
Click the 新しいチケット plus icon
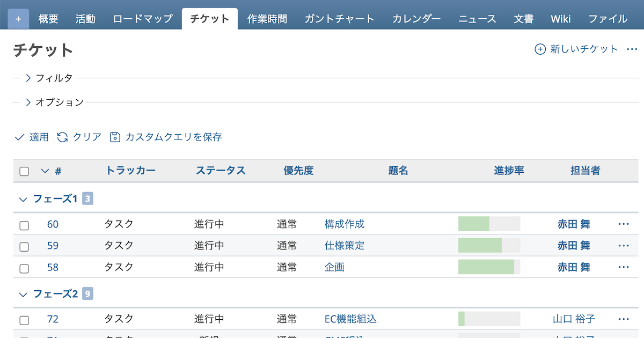tap(540, 49)
